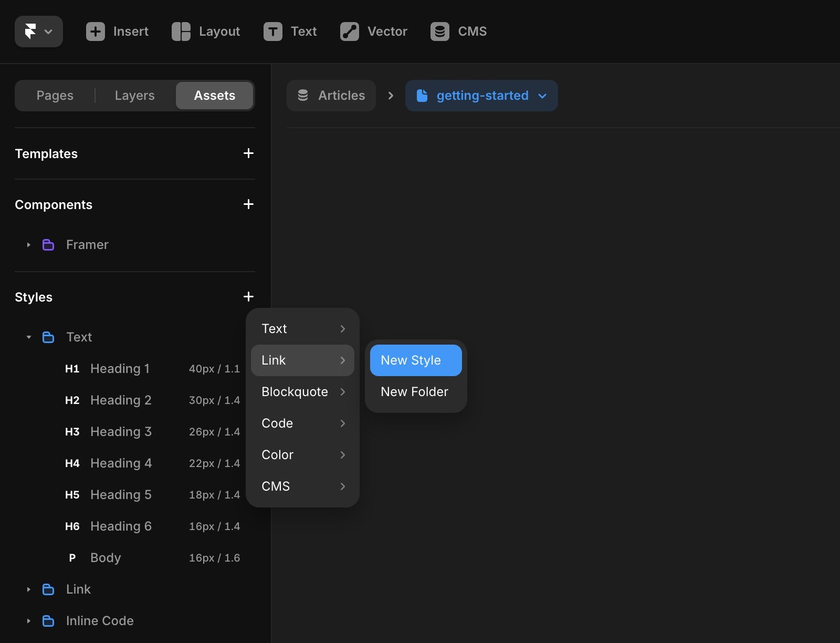The height and width of the screenshot is (643, 840).
Task: Open the getting-started page dropdown
Action: pyautogui.click(x=542, y=96)
